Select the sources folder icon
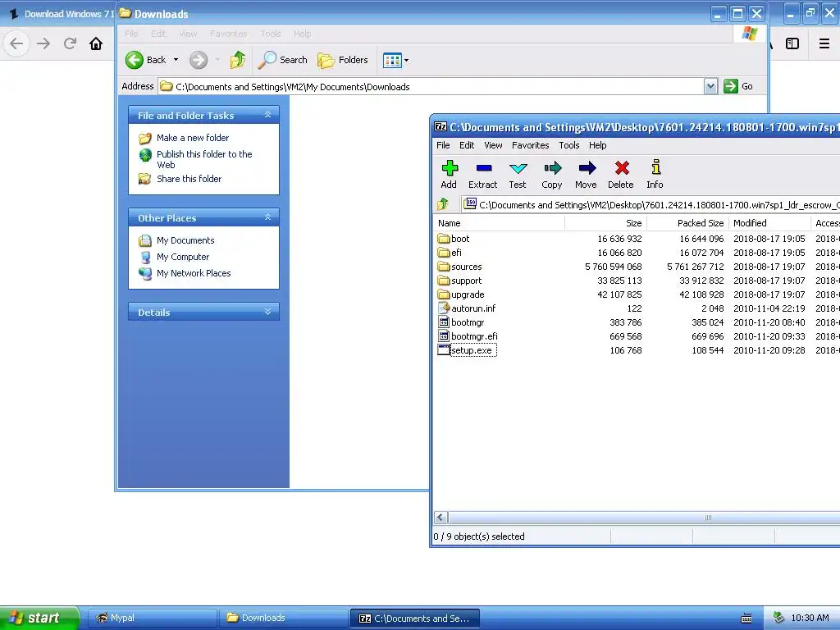Image resolution: width=840 pixels, height=630 pixels. tap(444, 267)
